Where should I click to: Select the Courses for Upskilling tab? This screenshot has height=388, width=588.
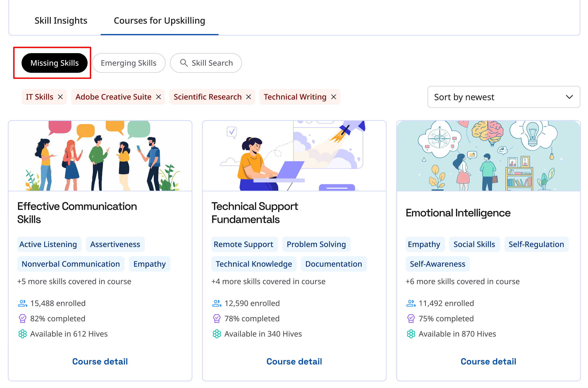tap(159, 21)
